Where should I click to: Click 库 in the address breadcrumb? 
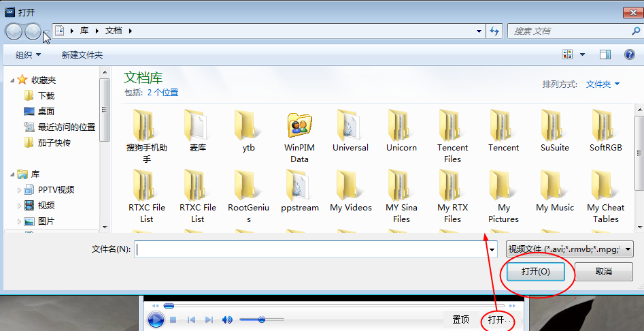click(84, 31)
